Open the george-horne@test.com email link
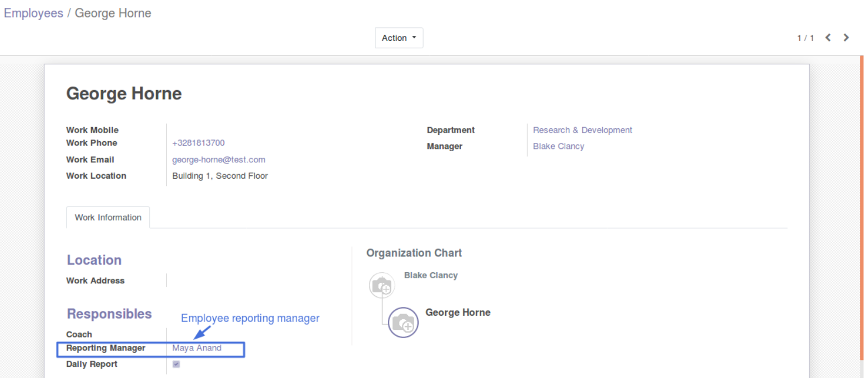Image resolution: width=868 pixels, height=378 pixels. 219,160
